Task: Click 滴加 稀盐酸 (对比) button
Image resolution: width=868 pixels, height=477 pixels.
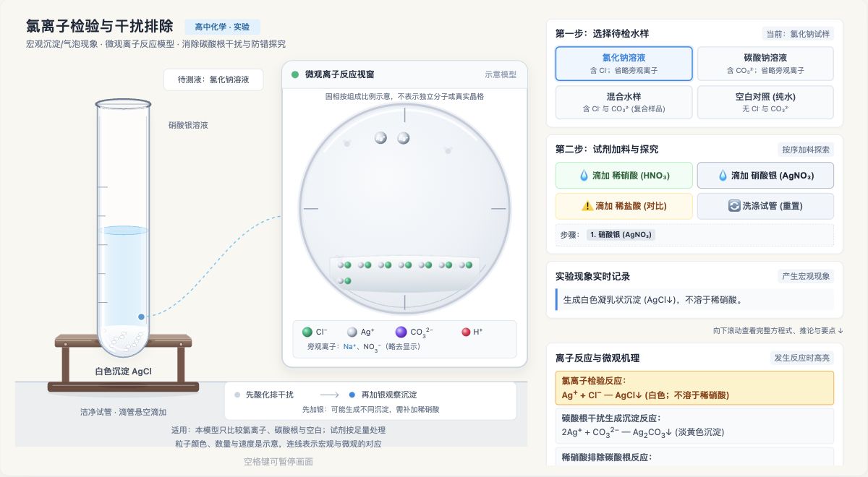Action: (624, 206)
